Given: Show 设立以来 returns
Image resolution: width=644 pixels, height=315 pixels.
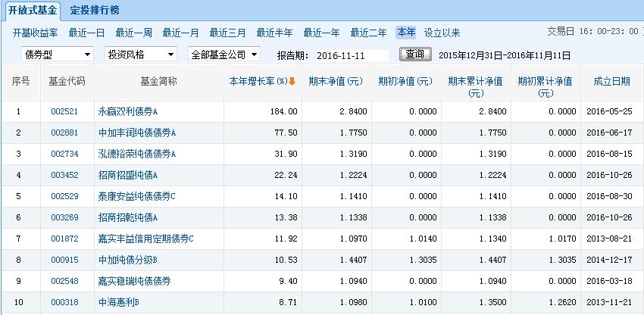Looking at the screenshot, I should pos(442,33).
